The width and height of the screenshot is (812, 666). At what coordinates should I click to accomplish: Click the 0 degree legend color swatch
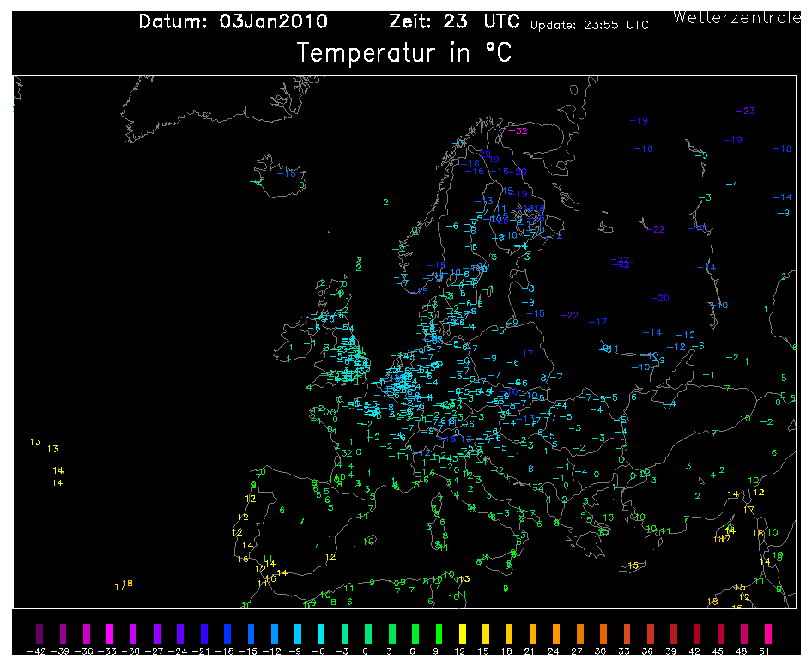point(367,633)
